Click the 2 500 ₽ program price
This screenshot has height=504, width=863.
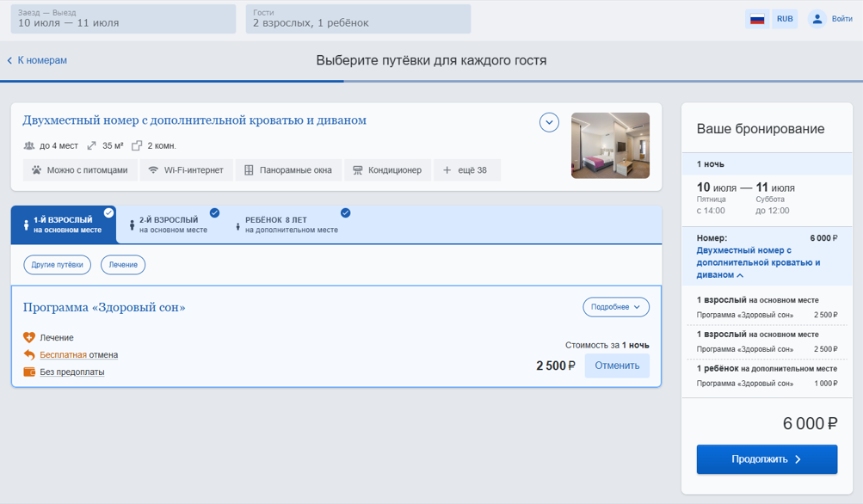556,366
